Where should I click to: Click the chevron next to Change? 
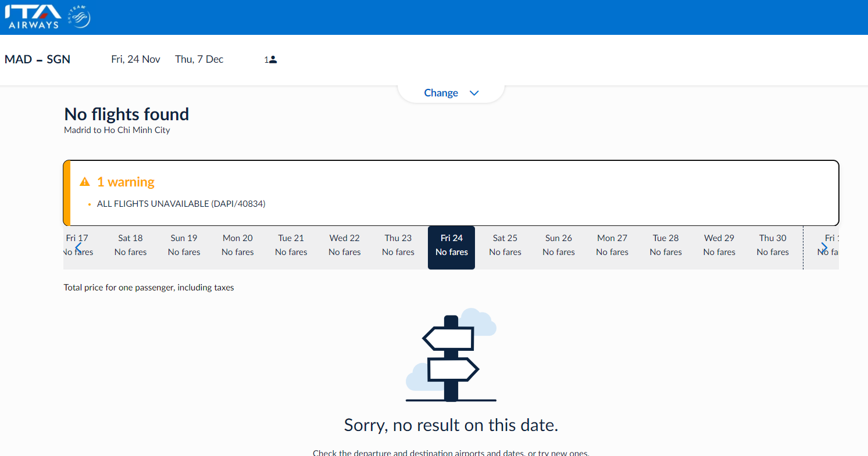coord(474,93)
